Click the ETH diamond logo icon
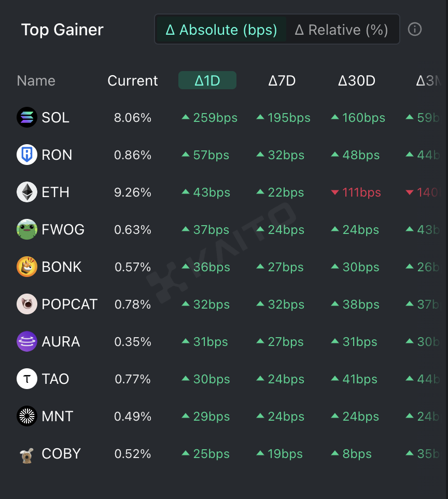 (x=27, y=192)
